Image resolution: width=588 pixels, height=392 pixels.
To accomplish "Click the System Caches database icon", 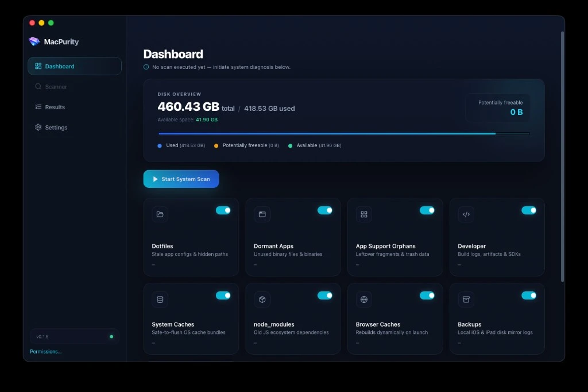I will pos(160,299).
